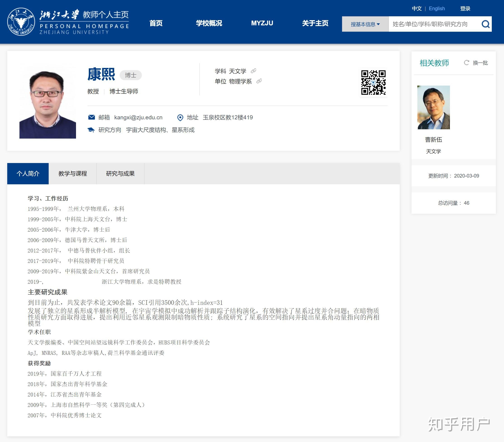Open the MYZJU navigation link
504x442 pixels.
(262, 23)
